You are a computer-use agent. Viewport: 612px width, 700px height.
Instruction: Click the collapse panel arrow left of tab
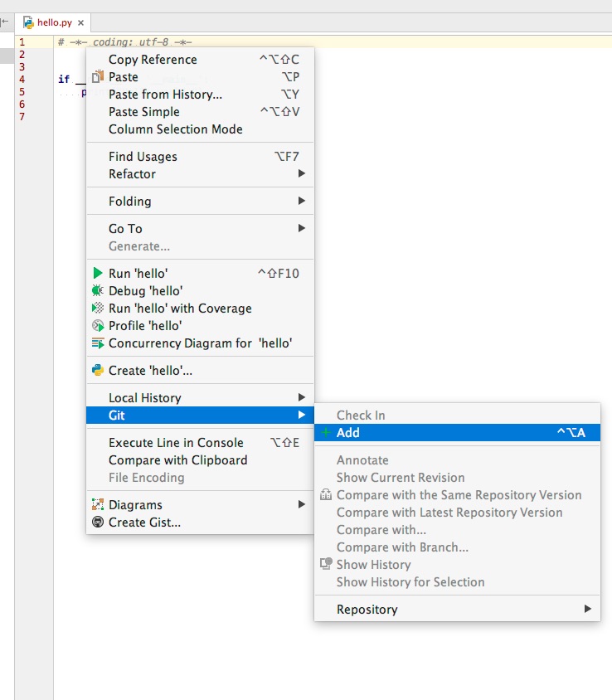[4, 21]
